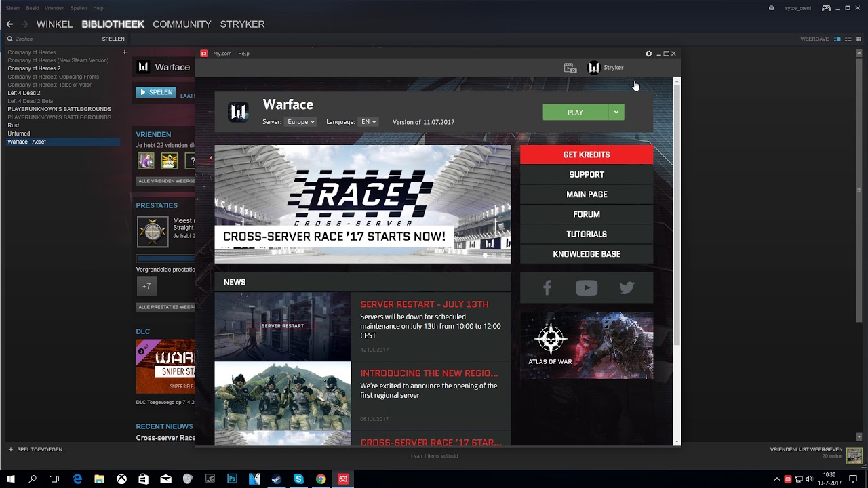The image size is (868, 488).
Task: Open WINKEL tab in Steam
Action: (x=54, y=24)
